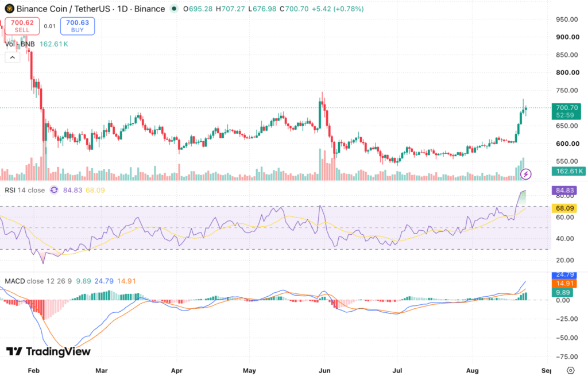The image size is (588, 376).
Task: Click the RSI 20.00 axis label
Action: [x=565, y=260]
